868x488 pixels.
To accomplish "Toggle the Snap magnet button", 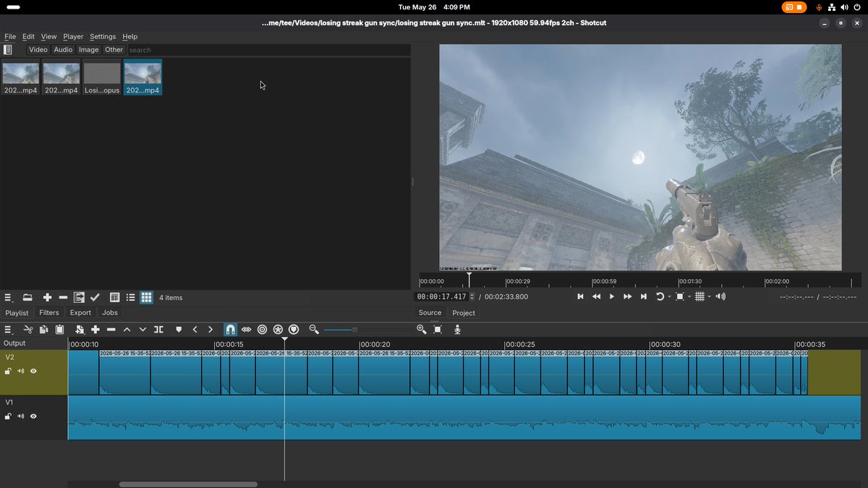I will click(x=230, y=330).
